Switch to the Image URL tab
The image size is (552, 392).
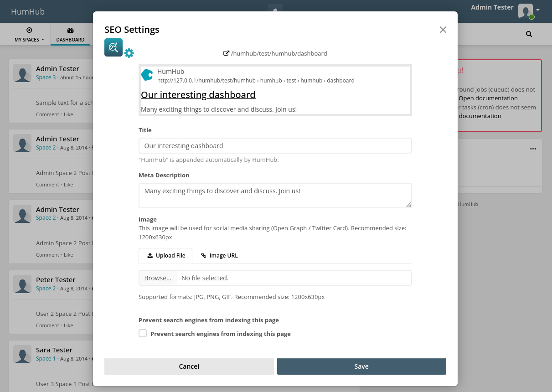pos(219,256)
